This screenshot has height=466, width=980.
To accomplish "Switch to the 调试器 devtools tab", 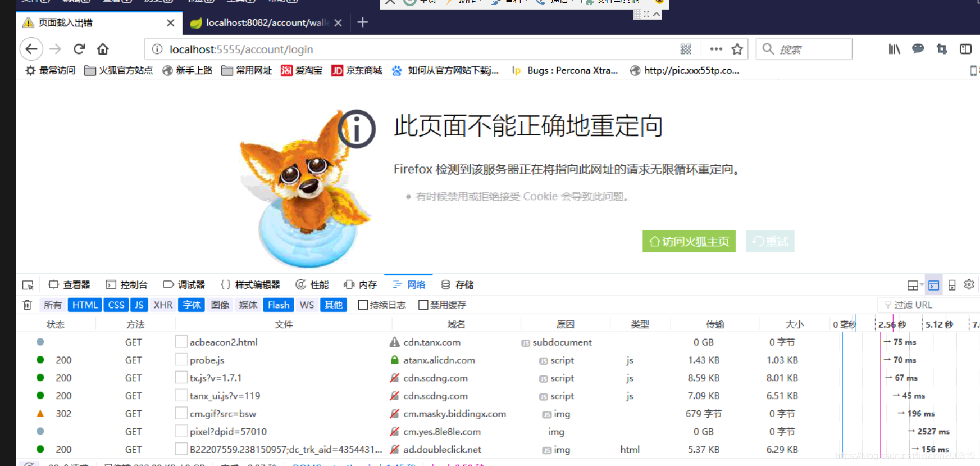I will [184, 285].
